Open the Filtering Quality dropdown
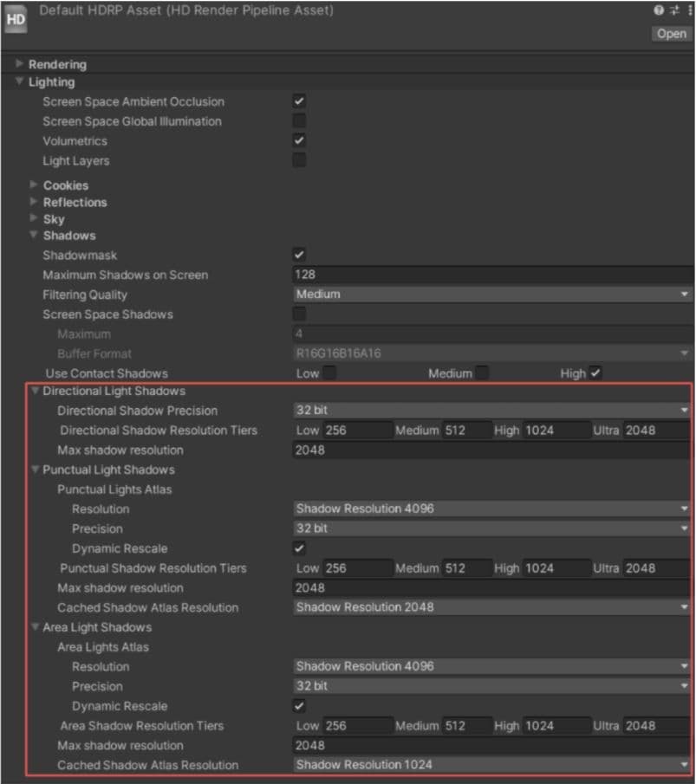The width and height of the screenshot is (696, 784). click(x=493, y=294)
